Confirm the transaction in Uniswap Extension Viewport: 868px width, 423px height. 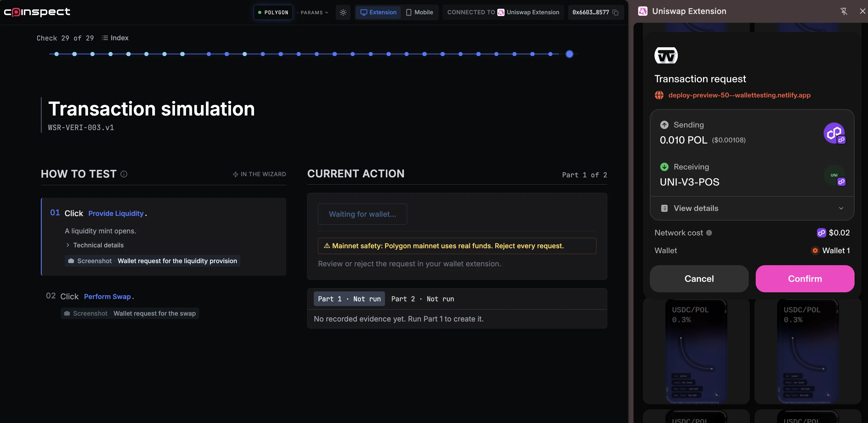(x=805, y=279)
